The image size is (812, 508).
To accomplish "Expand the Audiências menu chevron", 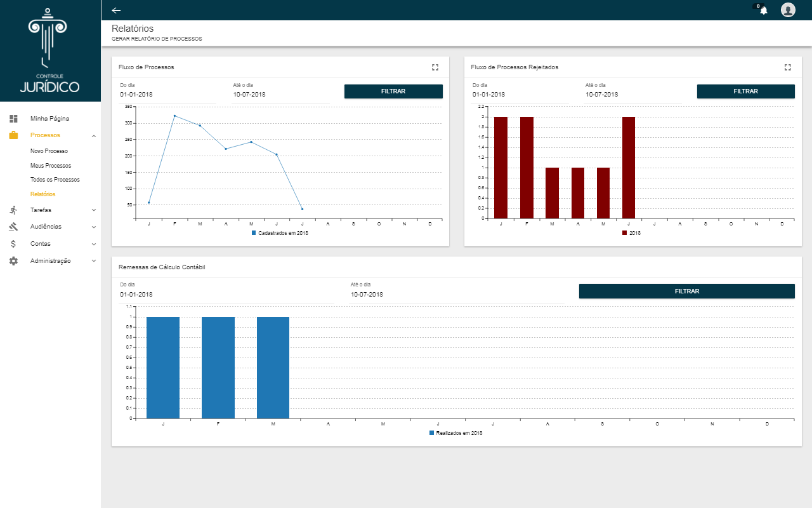I will [94, 227].
